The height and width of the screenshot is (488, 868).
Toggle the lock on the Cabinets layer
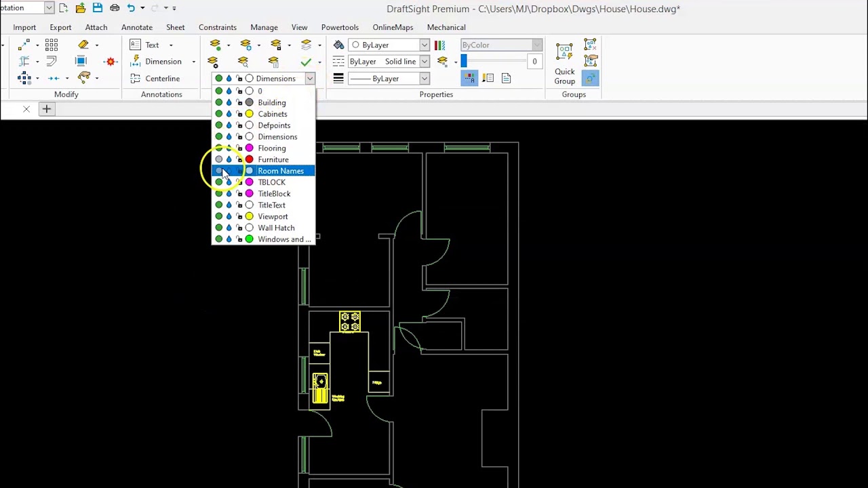239,114
